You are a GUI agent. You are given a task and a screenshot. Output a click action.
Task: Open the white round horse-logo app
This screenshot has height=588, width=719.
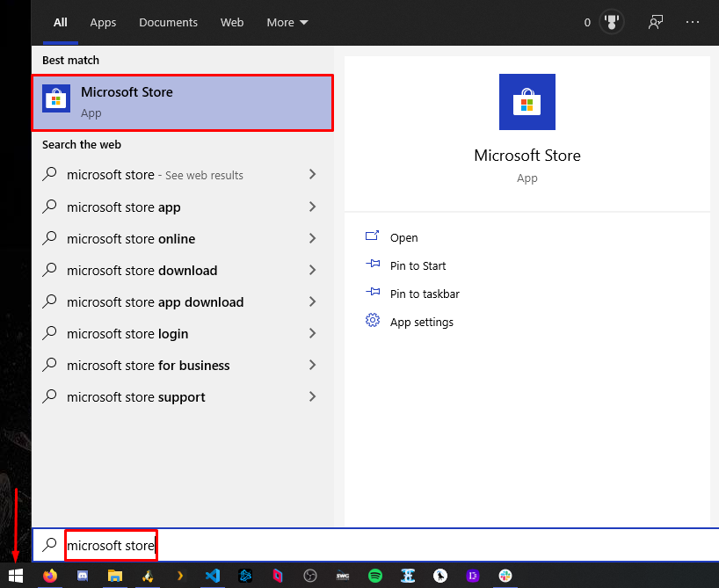point(440,576)
